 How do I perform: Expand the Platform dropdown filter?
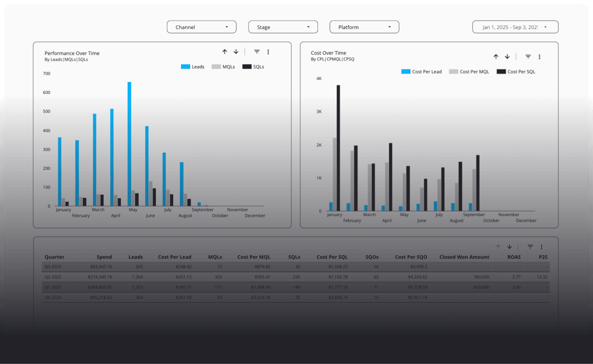tap(364, 27)
